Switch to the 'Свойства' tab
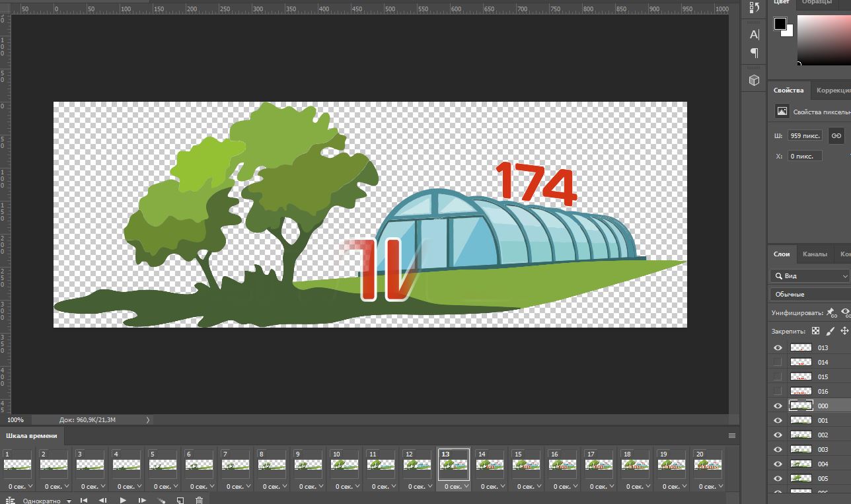The image size is (851, 504). tap(789, 90)
